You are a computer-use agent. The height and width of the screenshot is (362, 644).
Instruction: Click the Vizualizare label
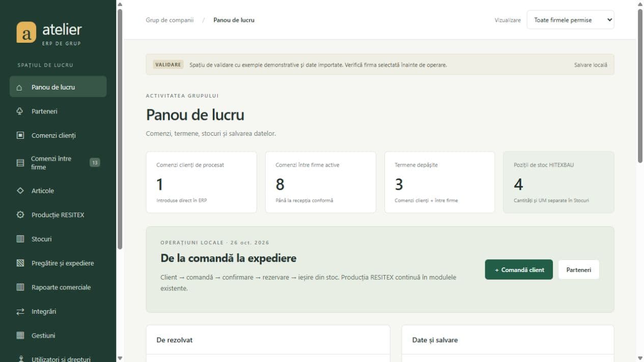508,20
